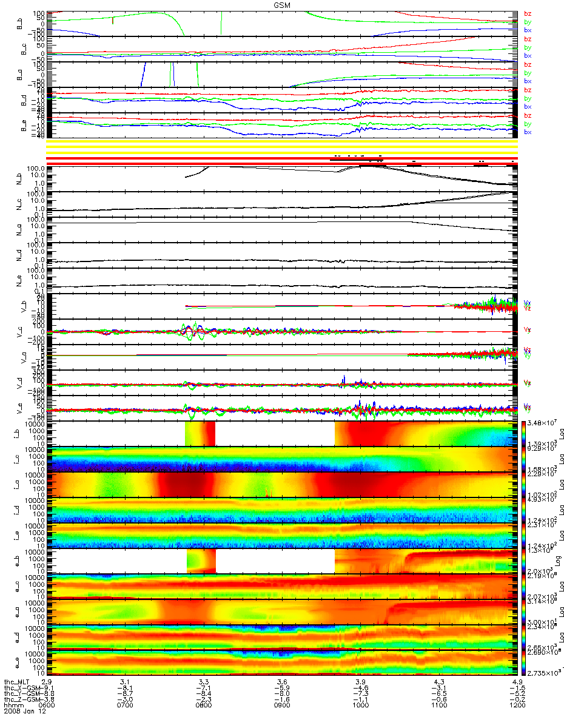Viewport: 564px width, 728px height.
Task: Click the 1100 time tick label
Action: tap(439, 707)
